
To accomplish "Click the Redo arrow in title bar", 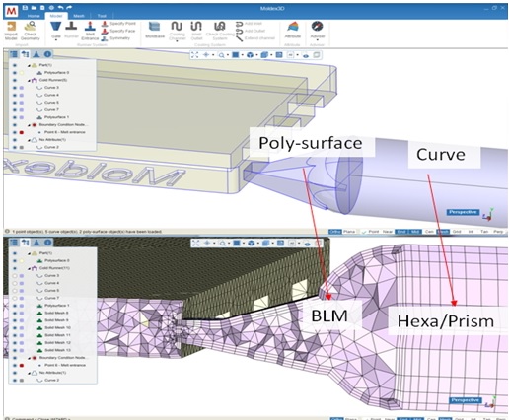I will (x=69, y=8).
